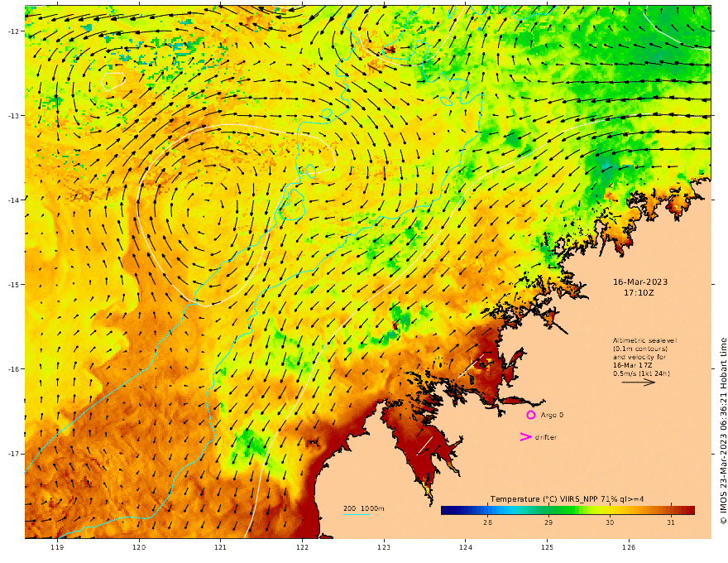
Task: Click the '200 1000m' depth contour label
Action: (363, 508)
